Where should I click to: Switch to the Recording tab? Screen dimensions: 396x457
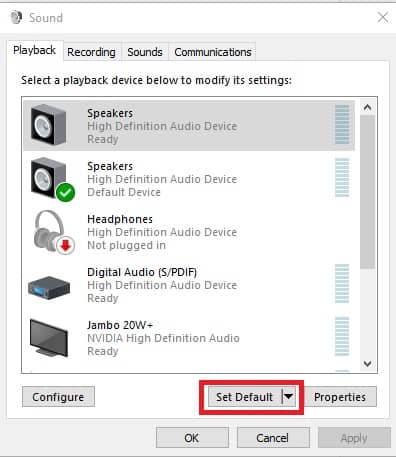(91, 52)
